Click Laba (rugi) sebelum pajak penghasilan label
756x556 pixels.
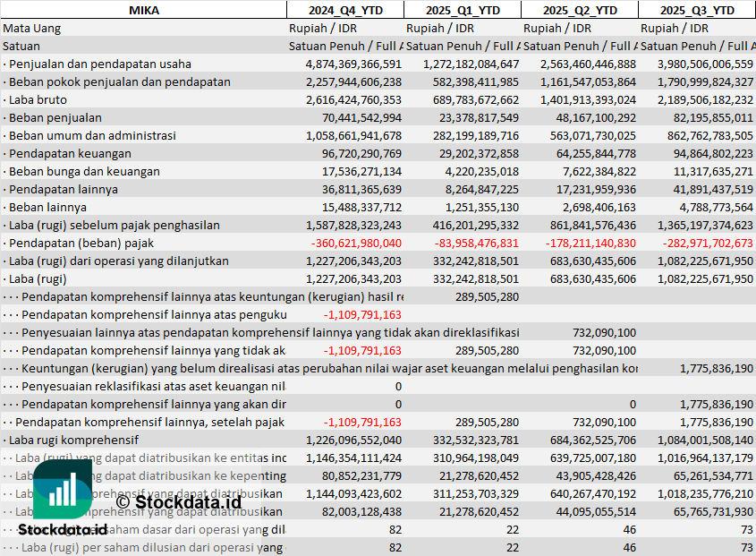click(x=115, y=226)
